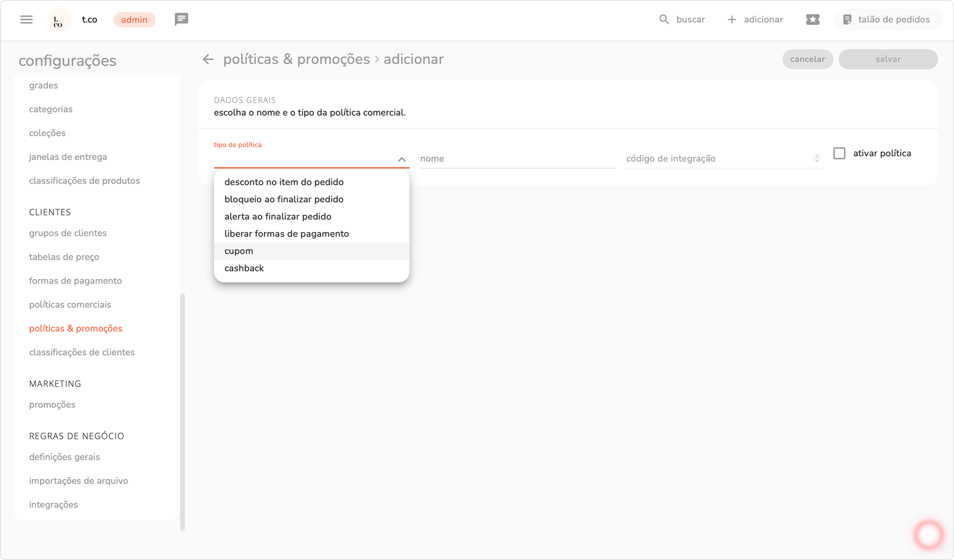Open the starred ticket icon
Screen dimensions: 954x560
pos(812,19)
